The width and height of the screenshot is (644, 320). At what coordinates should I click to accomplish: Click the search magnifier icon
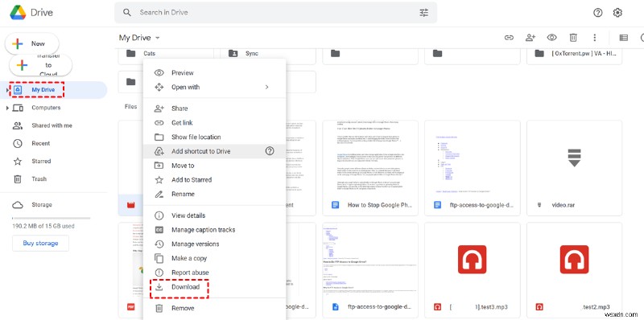click(127, 13)
